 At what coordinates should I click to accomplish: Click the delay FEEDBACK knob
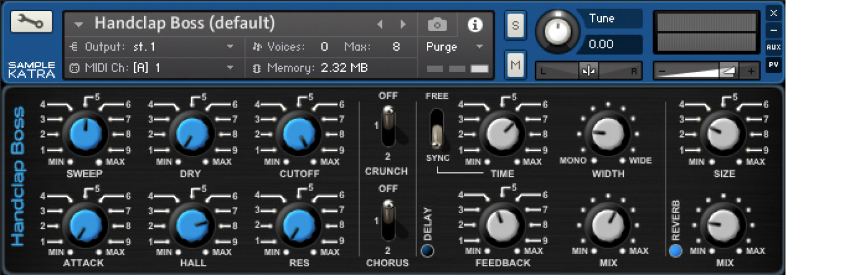coord(502,224)
